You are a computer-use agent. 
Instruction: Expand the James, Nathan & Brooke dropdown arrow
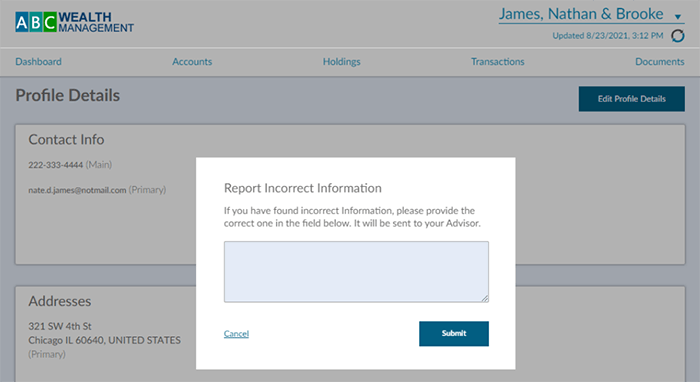click(678, 17)
